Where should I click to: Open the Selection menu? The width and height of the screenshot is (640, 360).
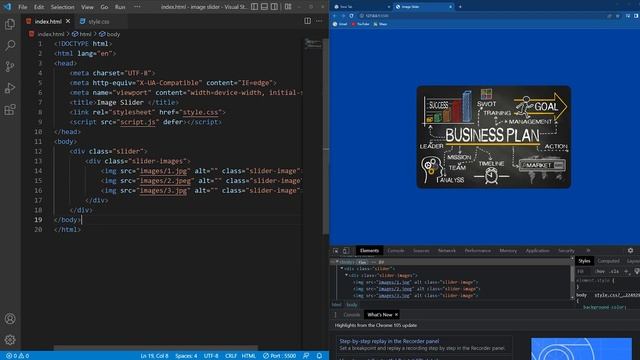coord(62,7)
